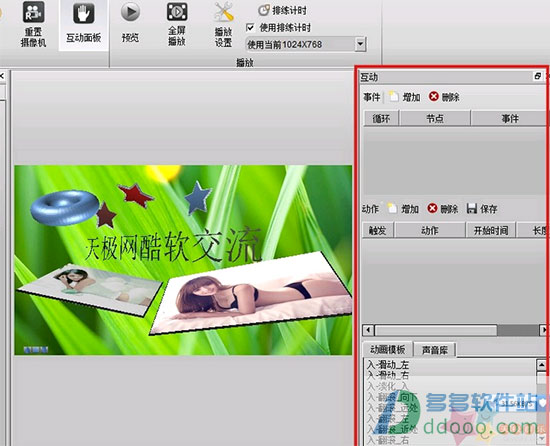
Task: Select the large tilted photo on canvas
Action: click(x=251, y=293)
